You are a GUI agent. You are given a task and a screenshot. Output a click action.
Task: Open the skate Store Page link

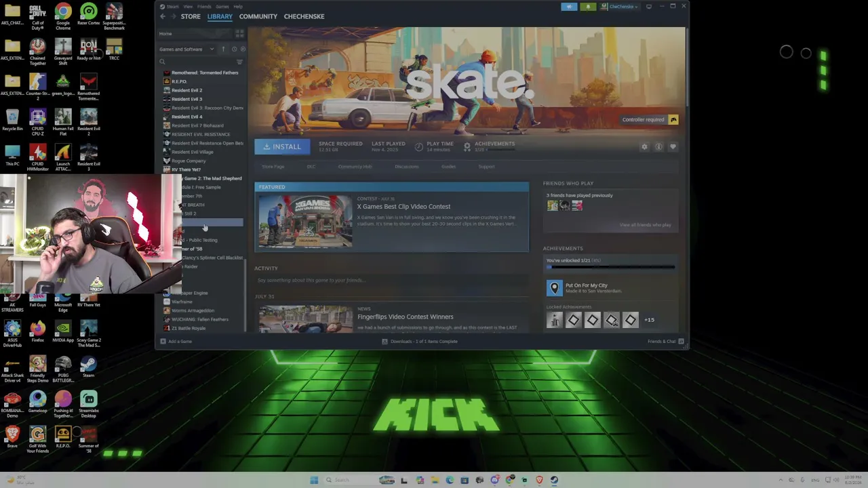(x=273, y=167)
